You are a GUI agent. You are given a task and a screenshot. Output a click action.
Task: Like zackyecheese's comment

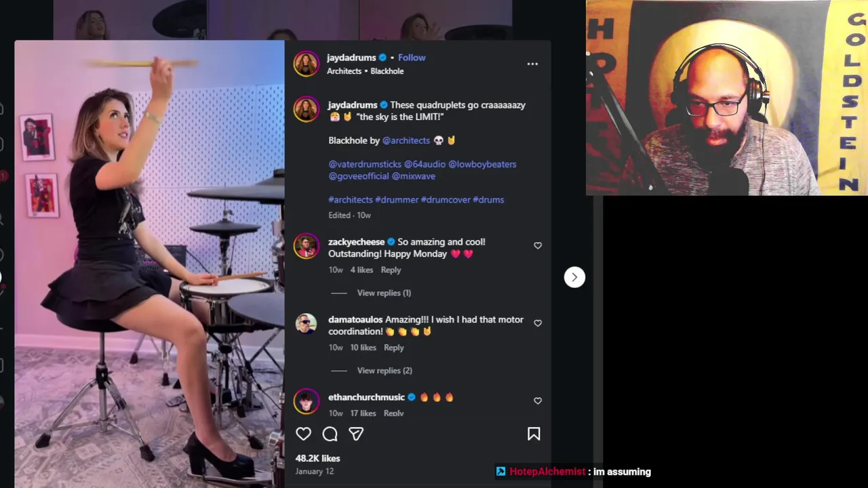pyautogui.click(x=538, y=245)
